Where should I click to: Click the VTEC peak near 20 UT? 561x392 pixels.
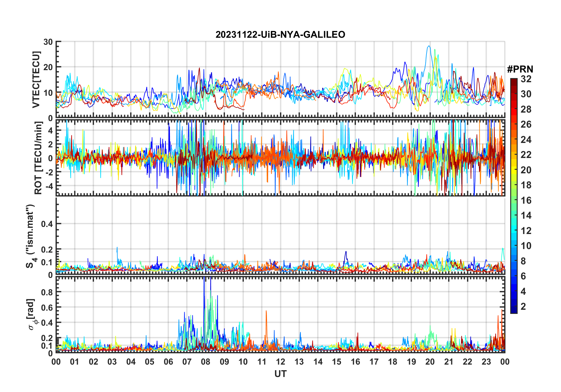pyautogui.click(x=429, y=46)
